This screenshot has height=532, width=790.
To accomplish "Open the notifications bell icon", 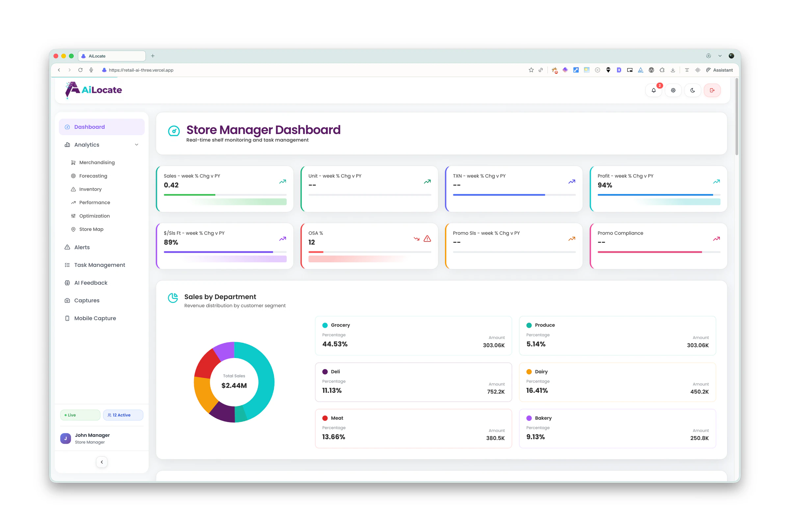I will pos(653,90).
